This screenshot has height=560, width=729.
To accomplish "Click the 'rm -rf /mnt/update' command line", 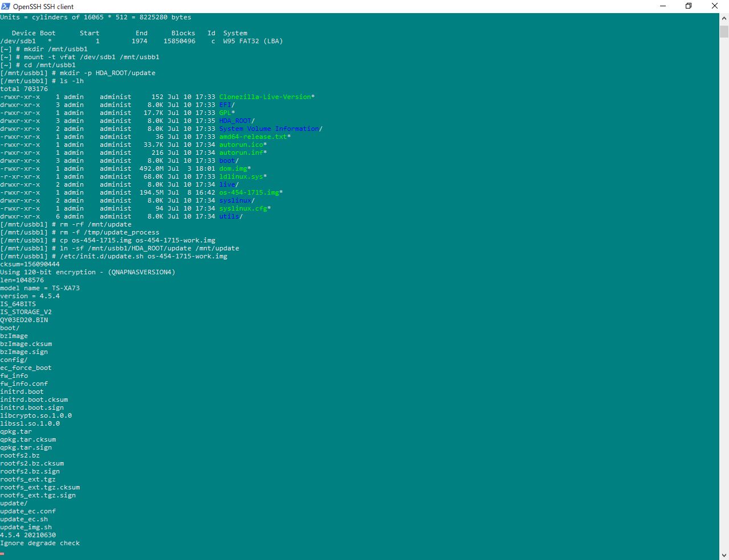I will [x=65, y=224].
